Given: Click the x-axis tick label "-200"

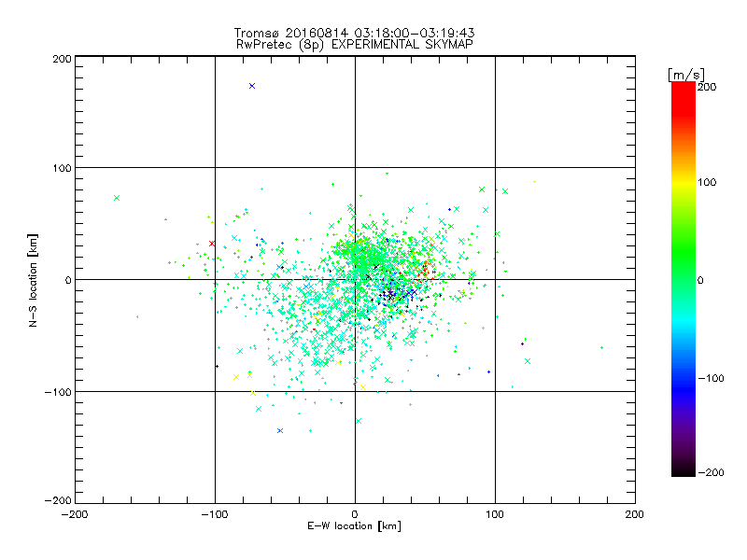Looking at the screenshot, I should point(75,514).
